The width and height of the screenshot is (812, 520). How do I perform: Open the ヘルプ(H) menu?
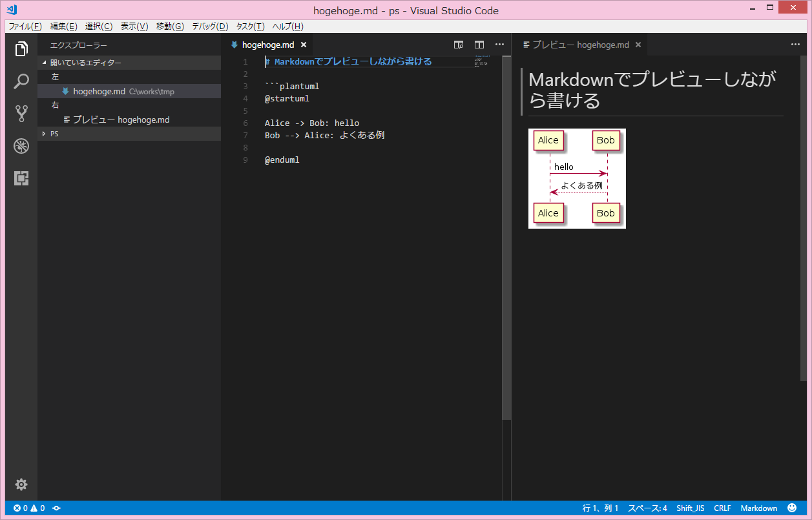pyautogui.click(x=287, y=26)
